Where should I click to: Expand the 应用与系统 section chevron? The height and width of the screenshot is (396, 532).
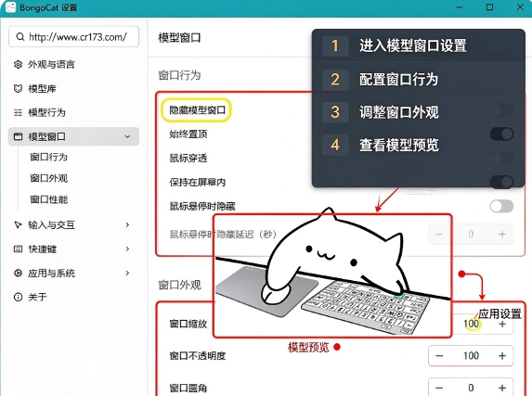click(127, 273)
